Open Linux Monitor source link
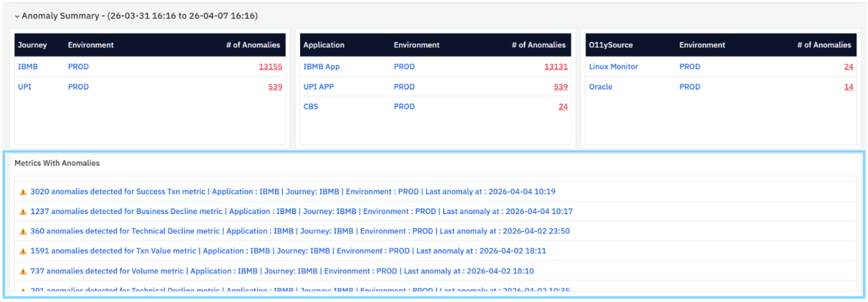 click(x=613, y=66)
